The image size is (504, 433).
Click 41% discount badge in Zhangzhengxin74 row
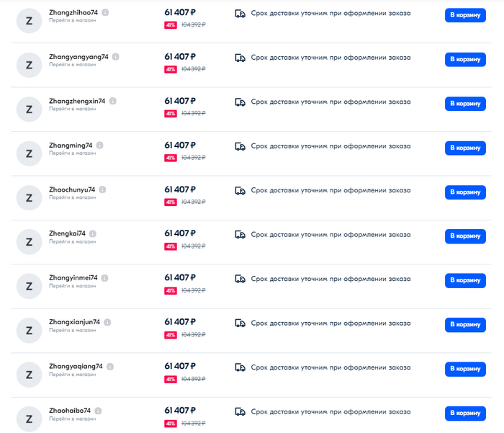point(171,114)
